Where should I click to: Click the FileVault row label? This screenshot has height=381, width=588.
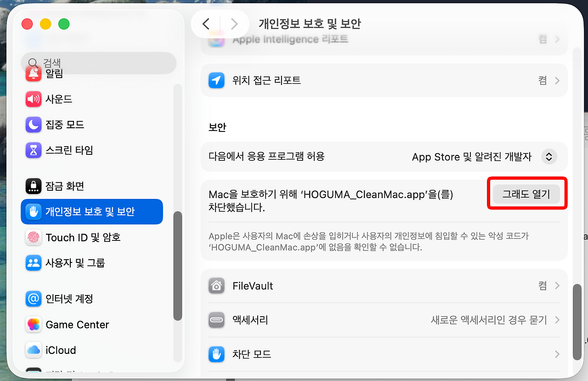click(x=253, y=286)
